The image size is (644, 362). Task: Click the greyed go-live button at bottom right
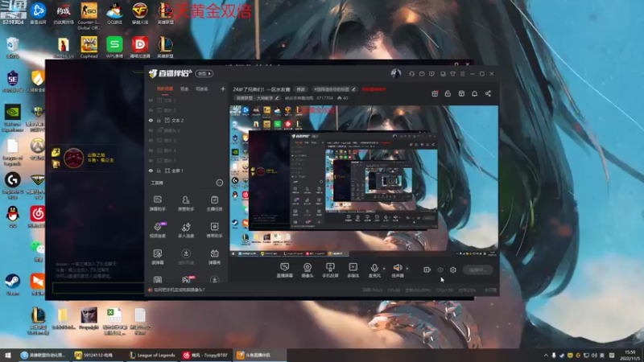pyautogui.click(x=477, y=269)
